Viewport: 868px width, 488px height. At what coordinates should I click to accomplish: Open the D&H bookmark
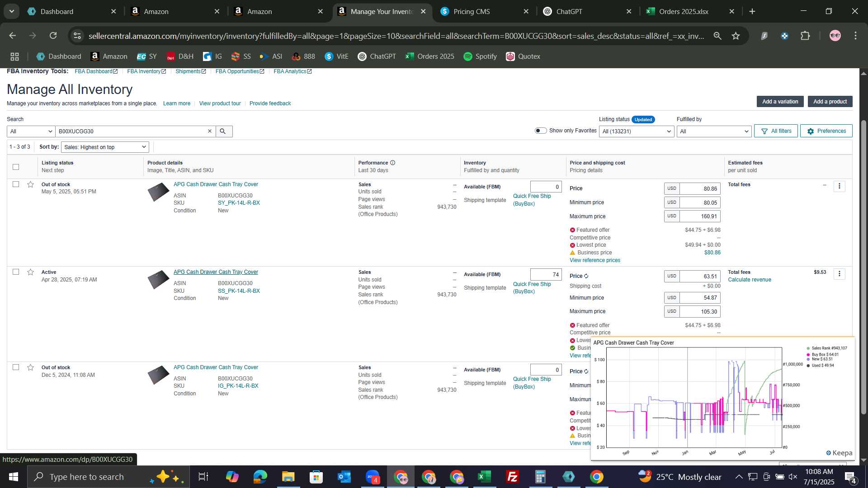pos(180,56)
